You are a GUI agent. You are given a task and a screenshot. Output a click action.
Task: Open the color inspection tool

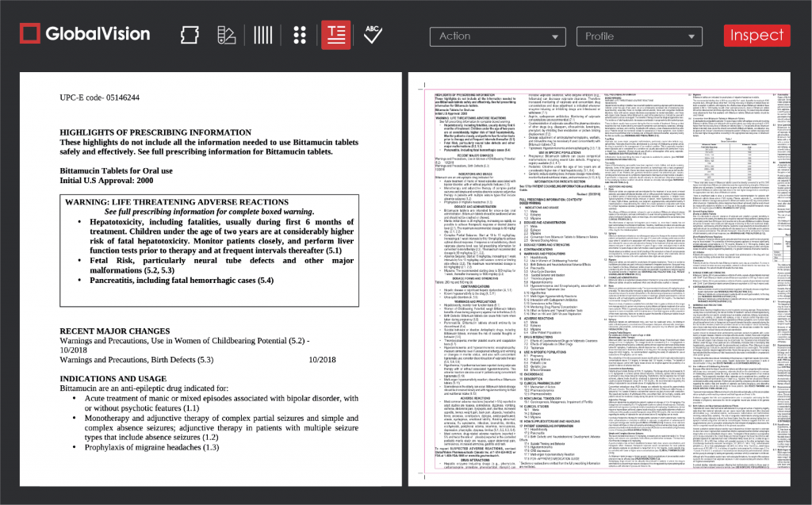tap(227, 35)
